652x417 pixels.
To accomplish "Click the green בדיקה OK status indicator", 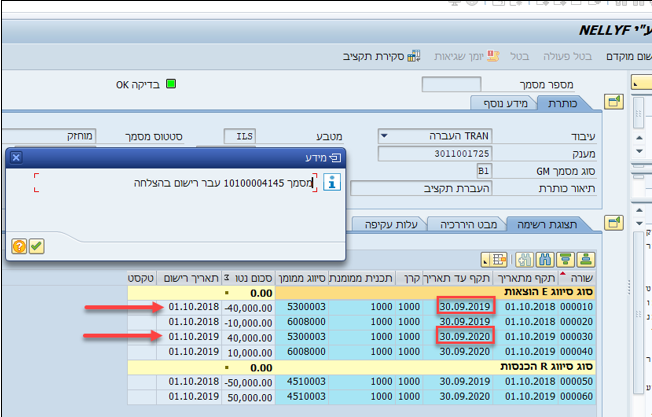I will pyautogui.click(x=171, y=84).
